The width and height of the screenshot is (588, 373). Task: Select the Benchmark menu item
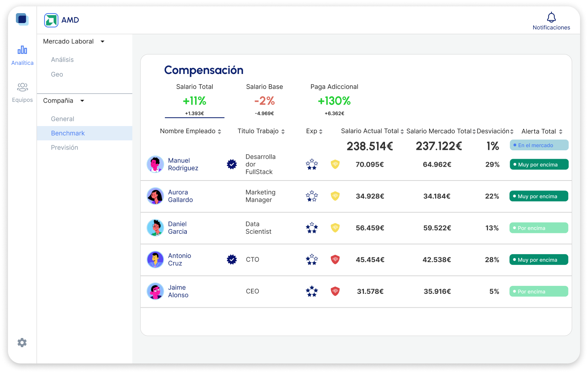[x=85, y=133]
